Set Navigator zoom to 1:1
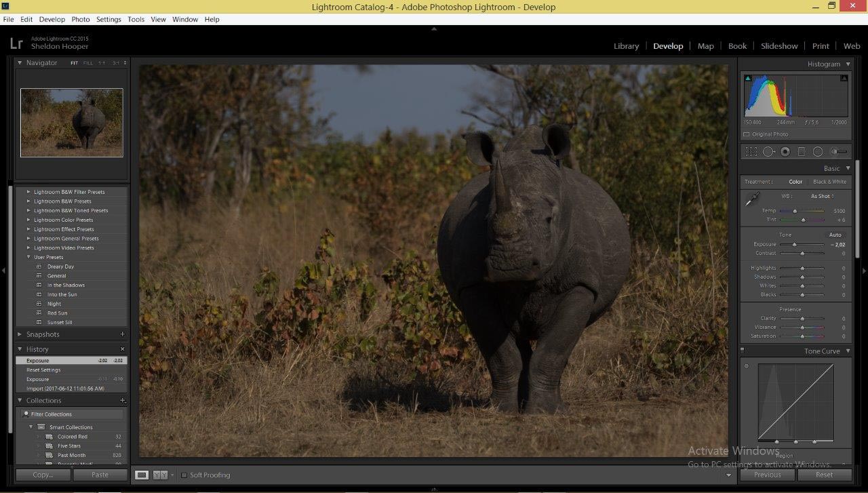The width and height of the screenshot is (868, 493). pyautogui.click(x=102, y=63)
